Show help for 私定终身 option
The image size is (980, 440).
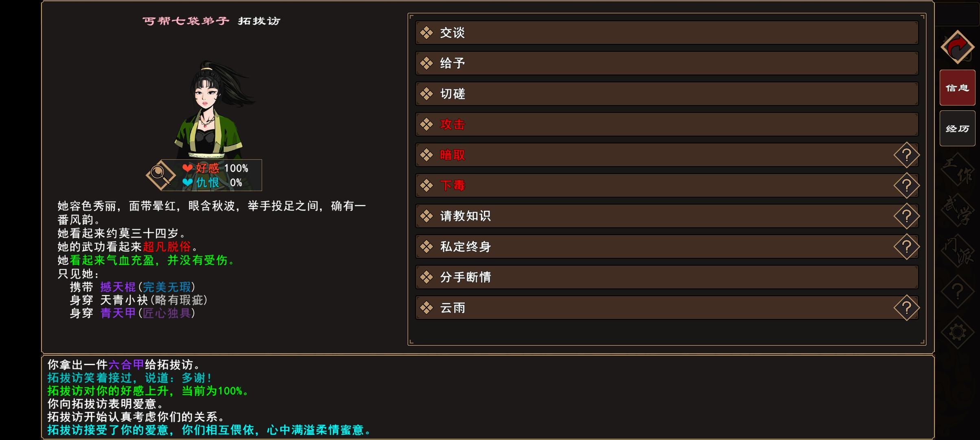coord(906,246)
